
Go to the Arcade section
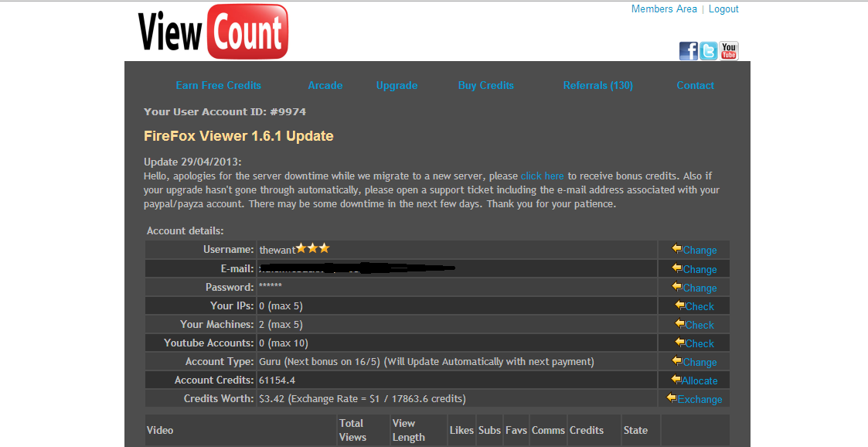325,85
